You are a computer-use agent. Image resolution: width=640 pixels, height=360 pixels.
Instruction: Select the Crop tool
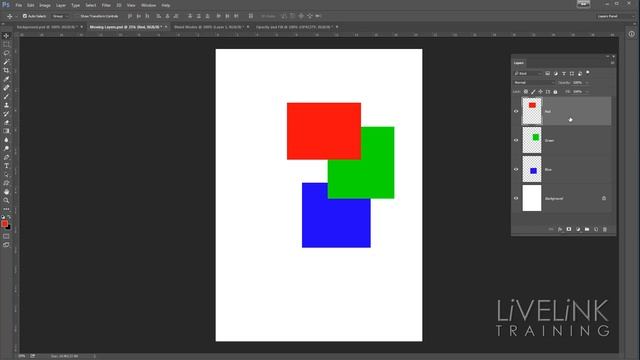coord(6,70)
